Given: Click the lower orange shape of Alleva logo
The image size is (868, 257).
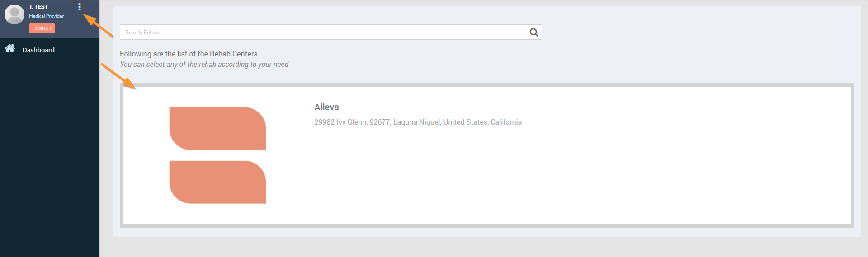Looking at the screenshot, I should 217,182.
